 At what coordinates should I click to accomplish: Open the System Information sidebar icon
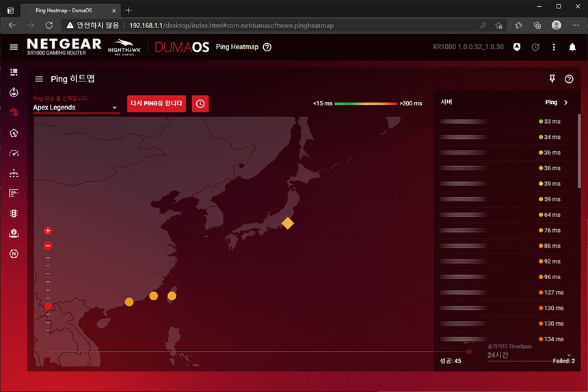tap(14, 234)
